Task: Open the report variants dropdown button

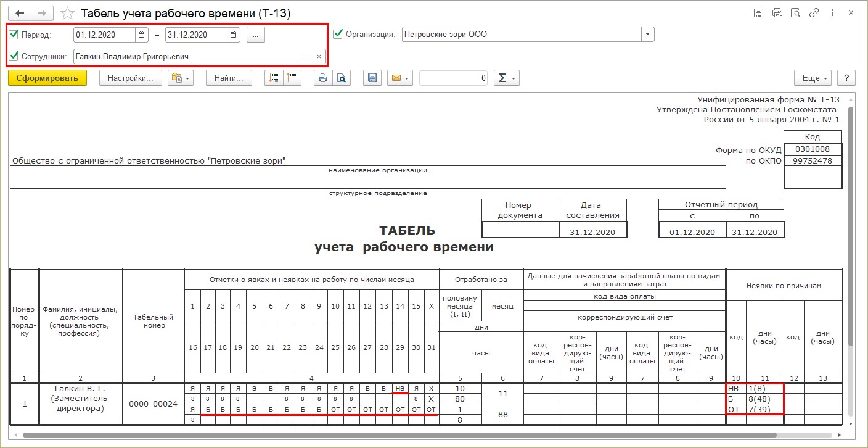Action: [181, 78]
